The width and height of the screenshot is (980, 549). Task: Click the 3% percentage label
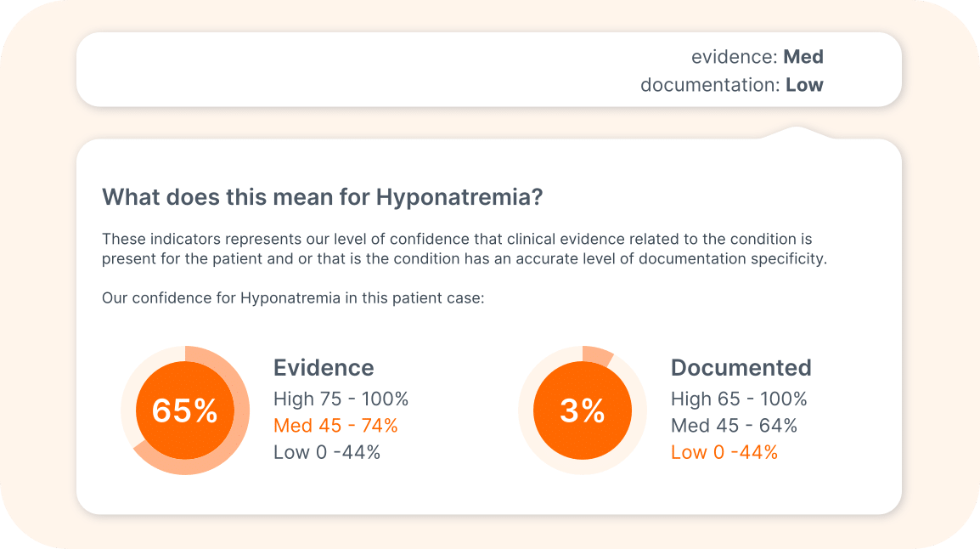(582, 411)
